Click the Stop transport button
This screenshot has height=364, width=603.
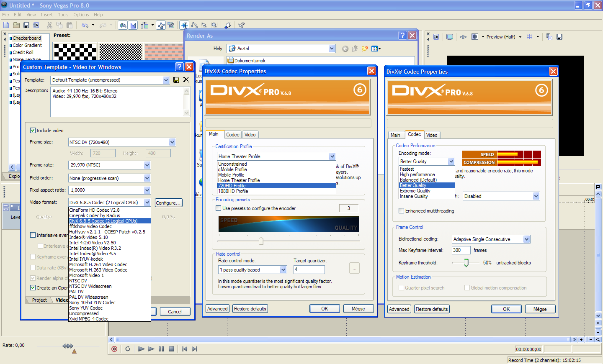[x=171, y=349]
